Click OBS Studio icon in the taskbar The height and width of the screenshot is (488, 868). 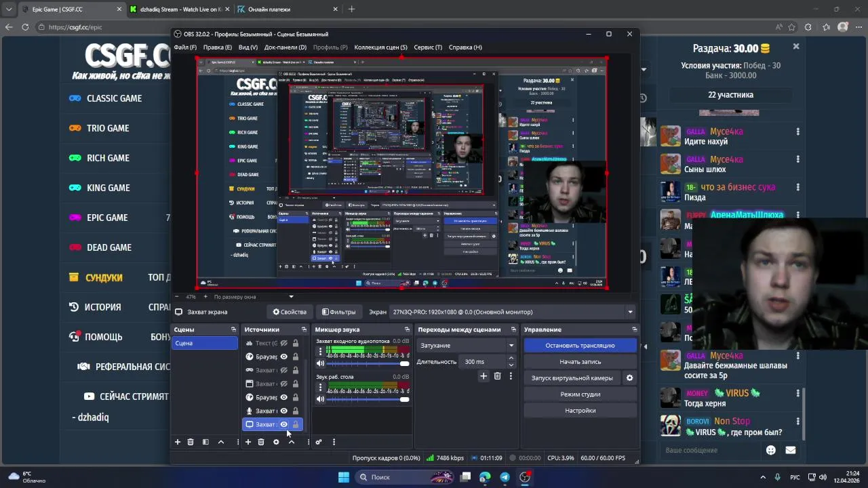pos(525,477)
